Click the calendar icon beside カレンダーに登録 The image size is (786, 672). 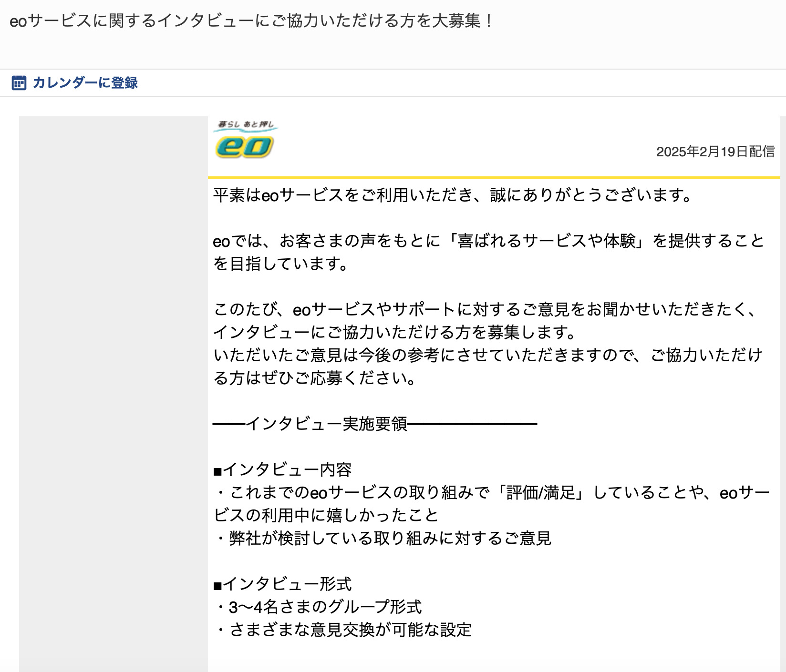click(19, 83)
